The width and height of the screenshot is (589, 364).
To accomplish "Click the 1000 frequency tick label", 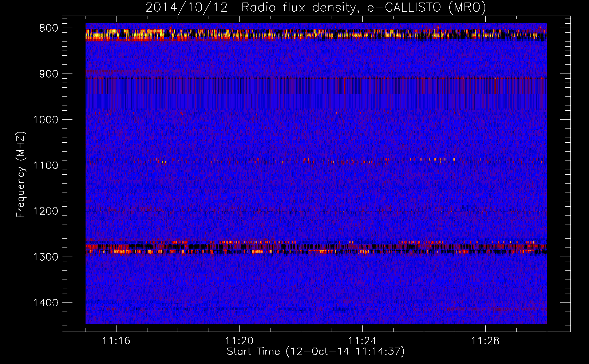I will 46,120.
